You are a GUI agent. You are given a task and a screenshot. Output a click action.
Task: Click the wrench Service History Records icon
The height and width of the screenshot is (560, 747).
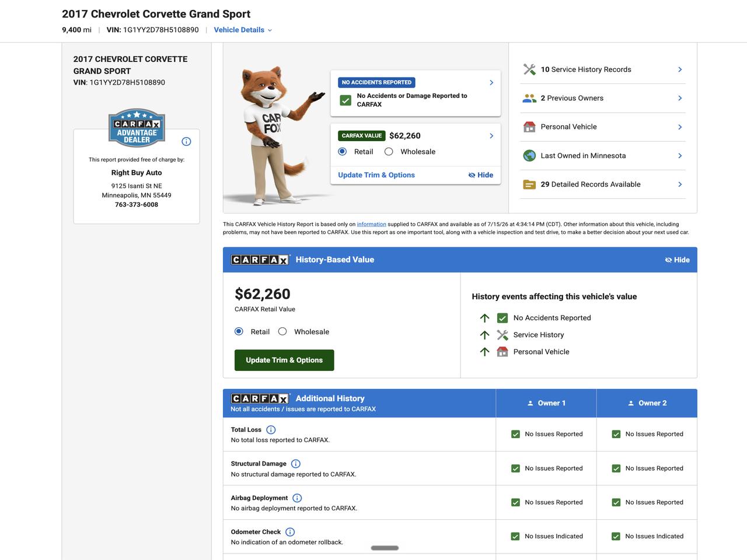tap(529, 69)
